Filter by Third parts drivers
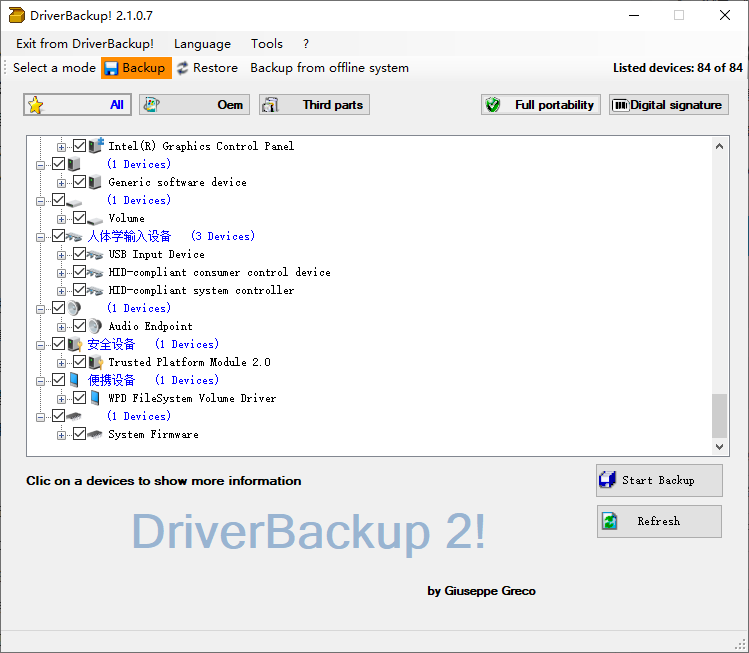The image size is (749, 653). pyautogui.click(x=314, y=105)
